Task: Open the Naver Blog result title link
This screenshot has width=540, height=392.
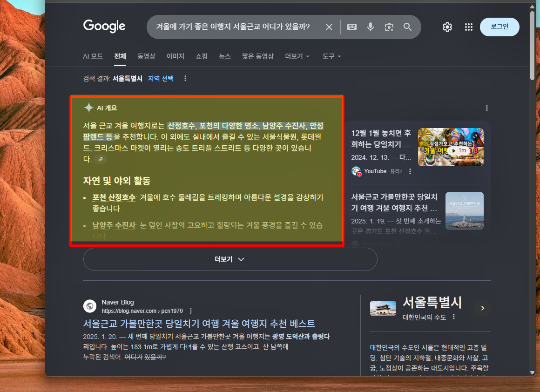Action: point(199,324)
